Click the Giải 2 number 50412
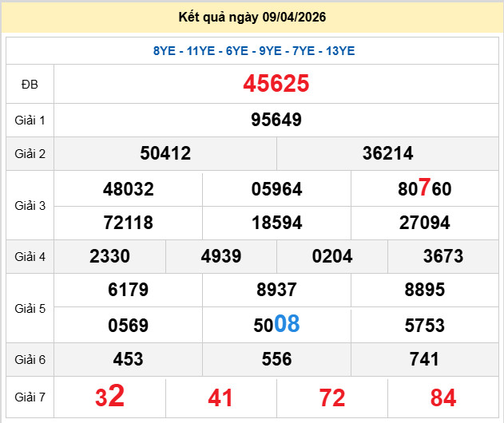This screenshot has height=423, width=504. click(x=165, y=153)
